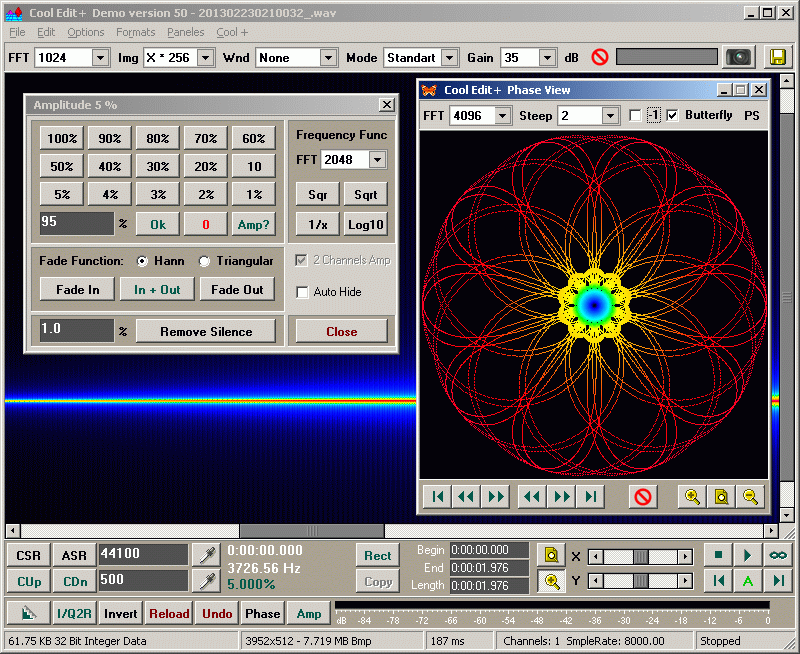This screenshot has width=800, height=654.
Task: Click the eyedropper beside the 500 field
Action: (x=207, y=581)
